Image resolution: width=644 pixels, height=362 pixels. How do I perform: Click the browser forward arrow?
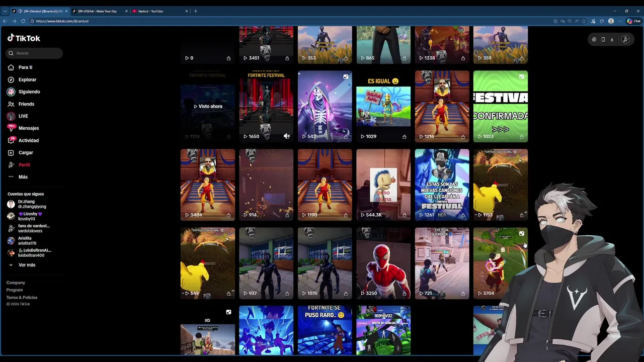pos(14,21)
